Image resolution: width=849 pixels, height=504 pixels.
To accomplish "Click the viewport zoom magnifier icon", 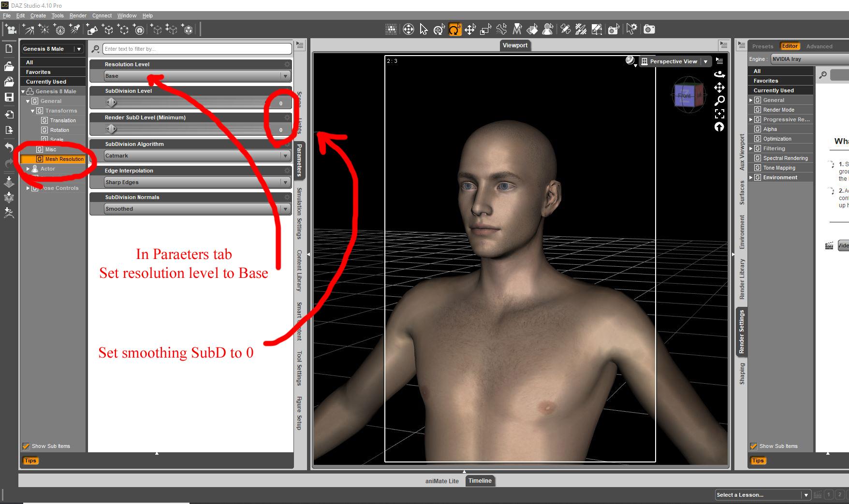I will [719, 101].
